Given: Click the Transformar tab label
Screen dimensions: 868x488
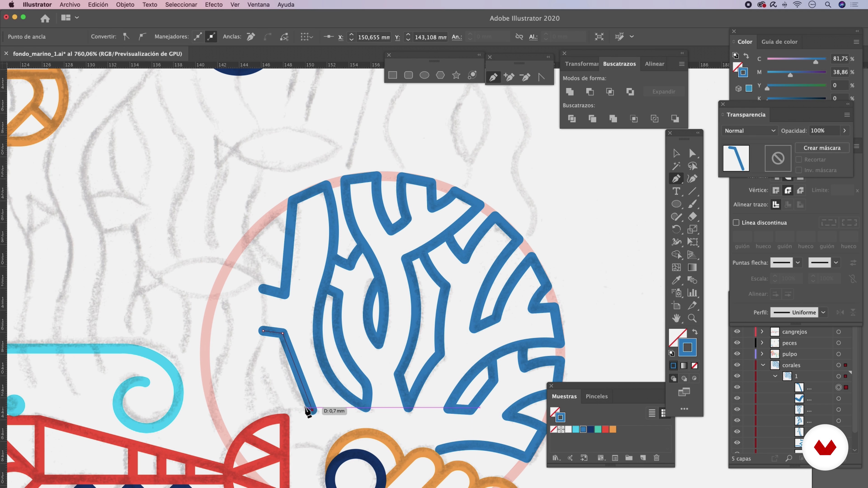Looking at the screenshot, I should point(581,64).
